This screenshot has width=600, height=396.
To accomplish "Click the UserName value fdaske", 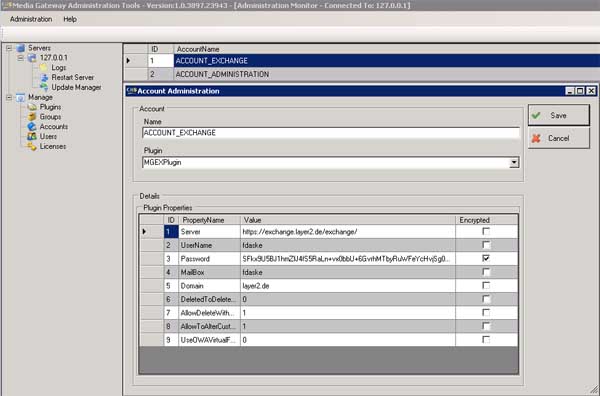I will click(348, 245).
